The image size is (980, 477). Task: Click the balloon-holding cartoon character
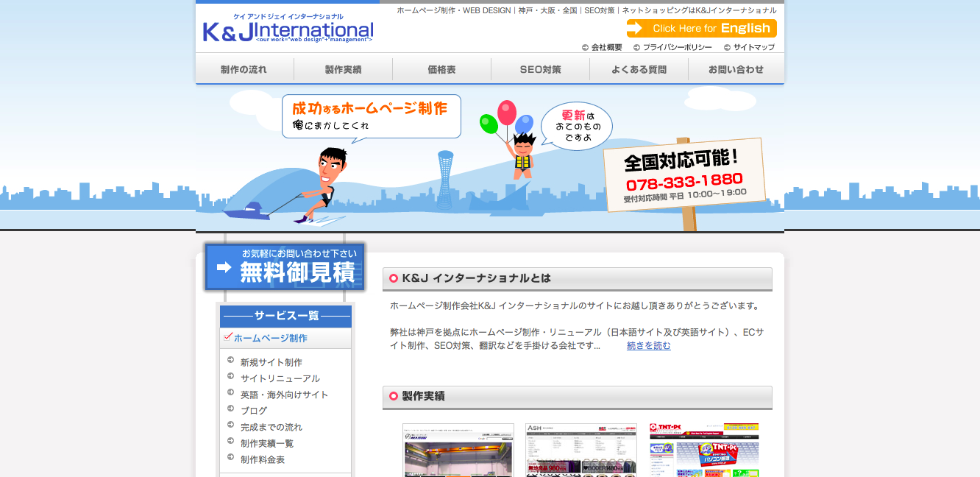pyautogui.click(x=522, y=155)
